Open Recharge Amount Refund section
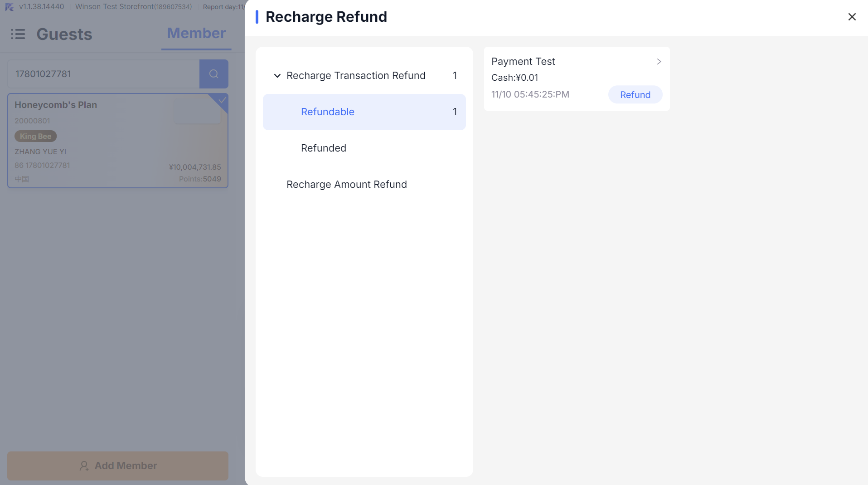This screenshot has height=485, width=868. 346,185
